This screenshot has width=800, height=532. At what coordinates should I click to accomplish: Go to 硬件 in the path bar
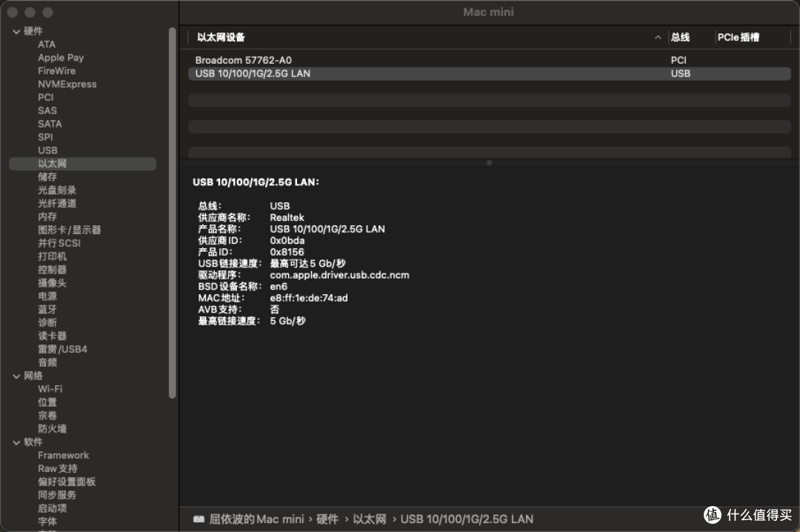click(327, 519)
